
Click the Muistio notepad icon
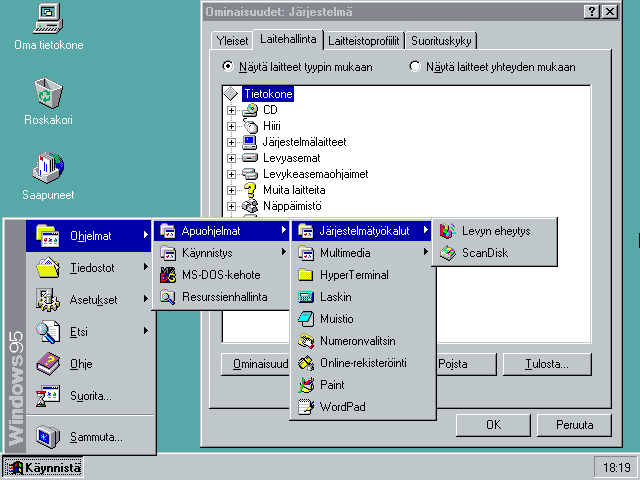[x=306, y=319]
